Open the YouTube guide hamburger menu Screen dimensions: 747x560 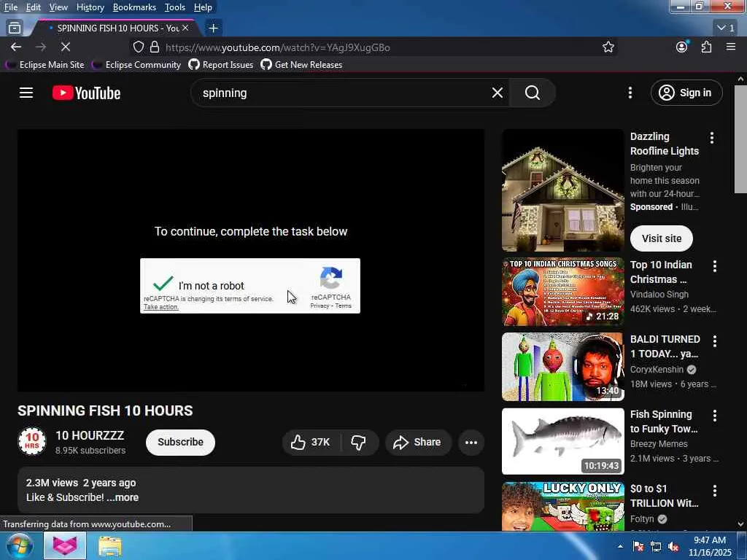click(x=26, y=93)
